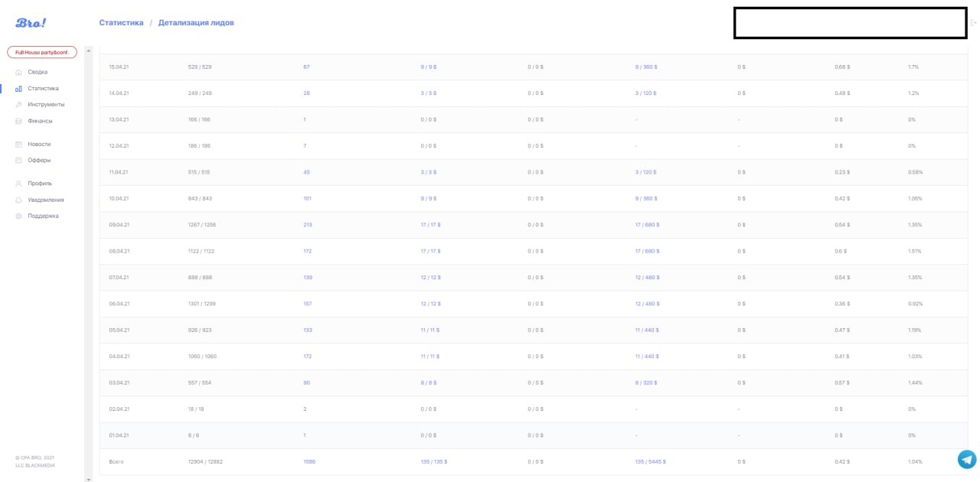The width and height of the screenshot is (980, 482).
Task: Click the 1267 / 1256 clicks cell
Action: tap(202, 225)
